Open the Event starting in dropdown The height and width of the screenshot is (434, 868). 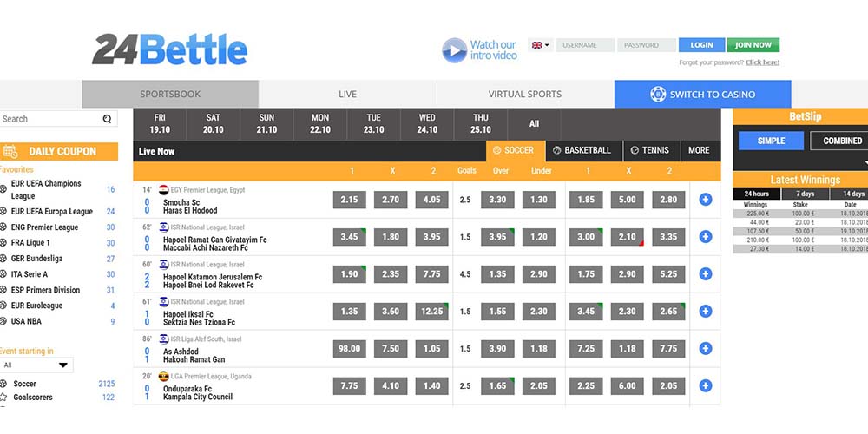pyautogui.click(x=36, y=365)
